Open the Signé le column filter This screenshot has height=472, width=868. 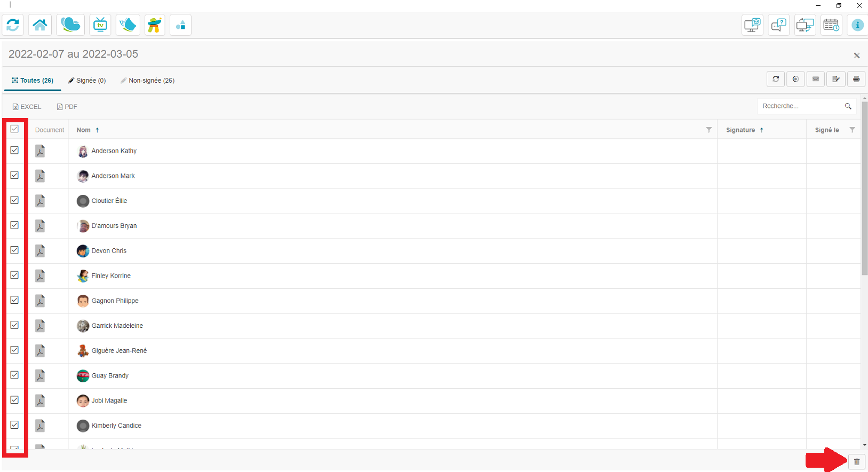tap(853, 130)
